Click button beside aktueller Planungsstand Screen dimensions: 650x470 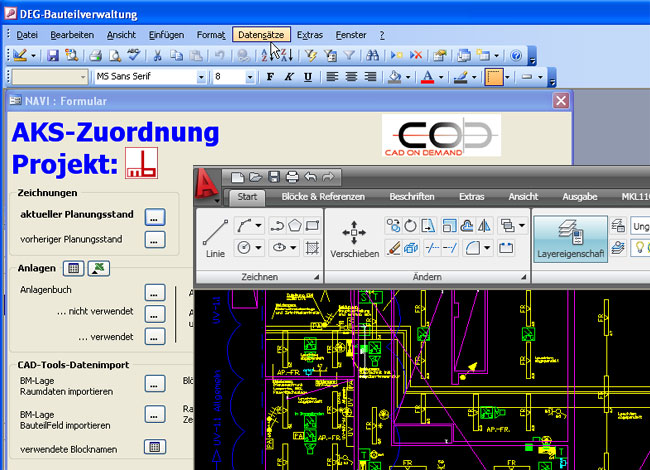(154, 215)
